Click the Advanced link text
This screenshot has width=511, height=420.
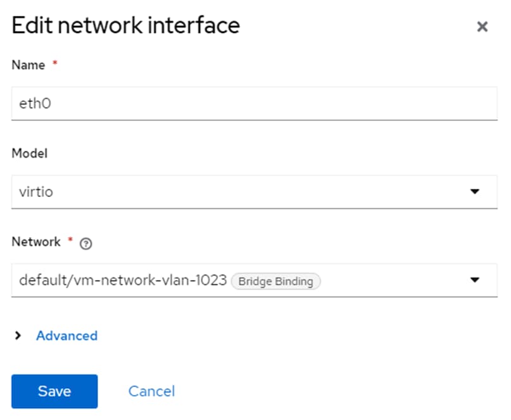click(x=66, y=336)
